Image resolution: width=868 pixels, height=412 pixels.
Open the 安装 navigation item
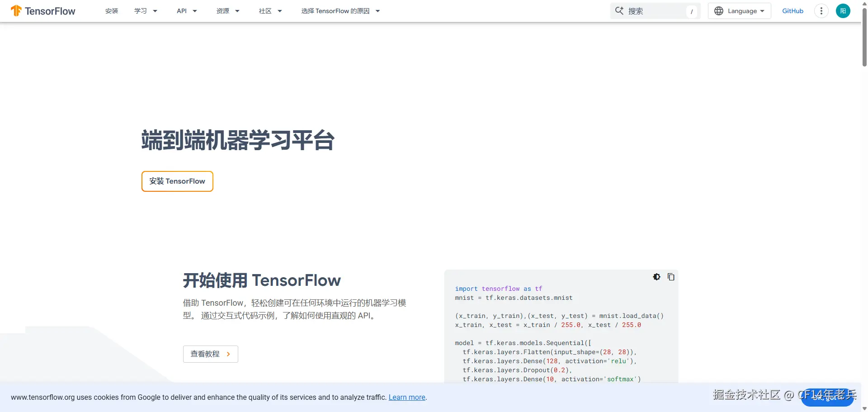point(112,11)
